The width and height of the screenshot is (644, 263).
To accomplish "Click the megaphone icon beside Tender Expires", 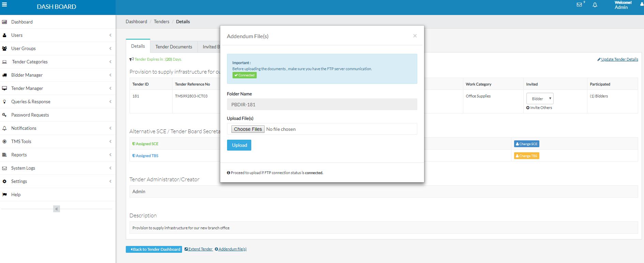I will pos(131,59).
